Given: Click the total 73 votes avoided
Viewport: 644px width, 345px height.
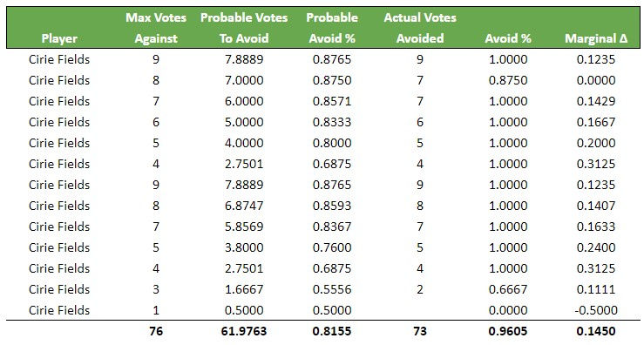Looking at the screenshot, I should (420, 331).
